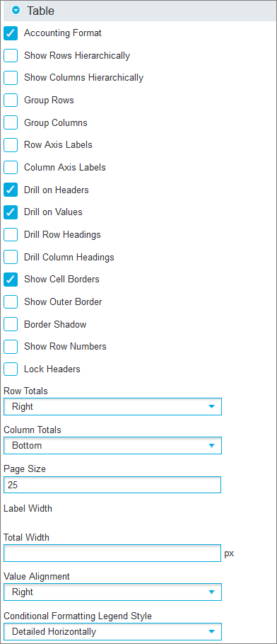Screen dimensions: 277x644
Task: Open the Value Alignment dropdown
Action: tap(112, 592)
